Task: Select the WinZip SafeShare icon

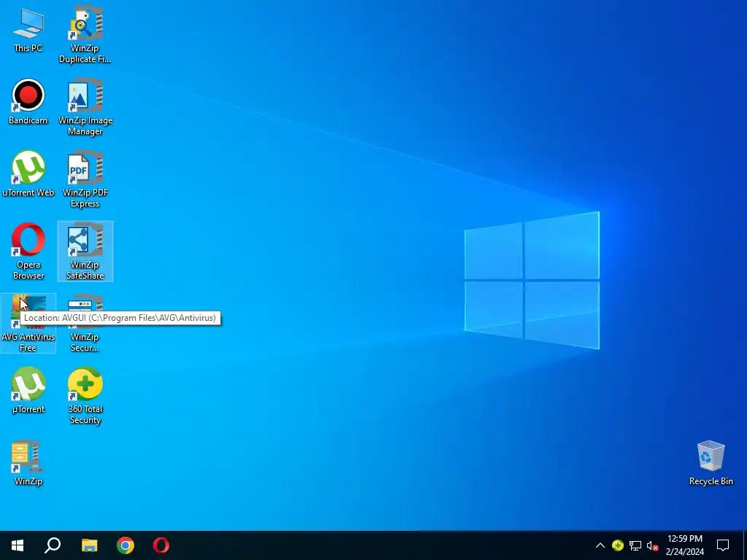Action: [x=85, y=252]
